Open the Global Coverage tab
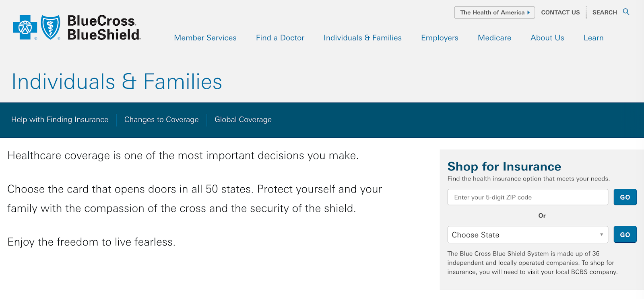644x299 pixels. 243,120
